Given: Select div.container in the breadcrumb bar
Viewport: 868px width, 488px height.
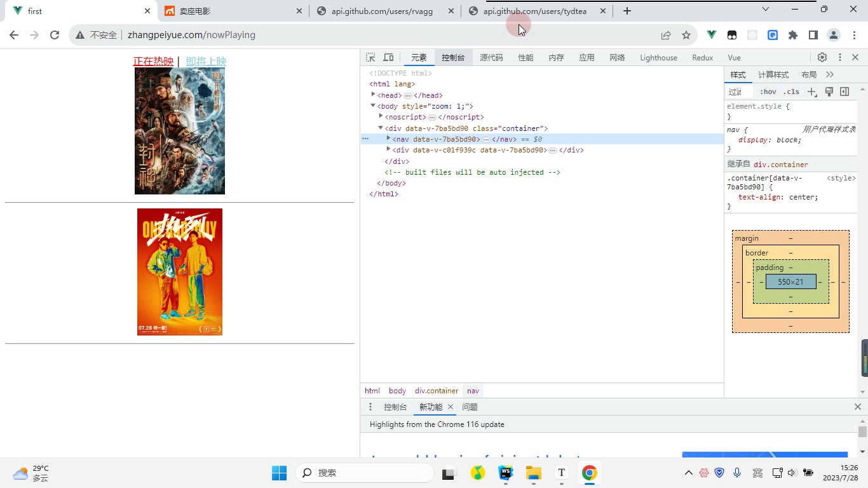Looking at the screenshot, I should coord(437,391).
